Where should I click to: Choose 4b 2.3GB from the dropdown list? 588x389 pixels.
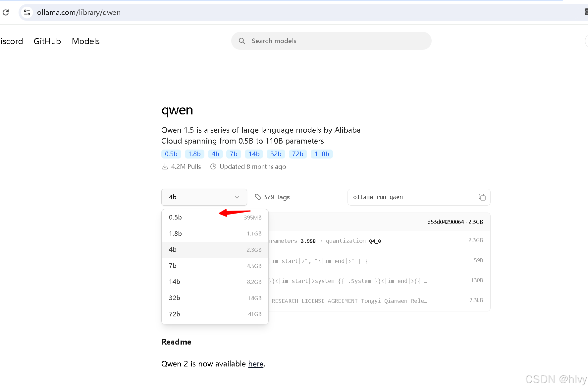[215, 249]
